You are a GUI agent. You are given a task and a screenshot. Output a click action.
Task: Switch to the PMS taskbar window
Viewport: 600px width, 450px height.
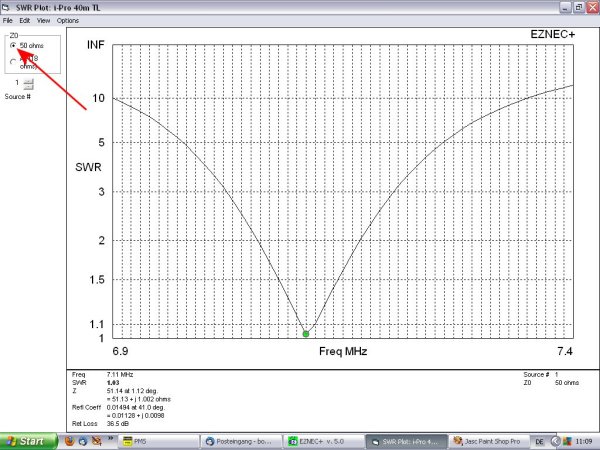(x=158, y=442)
